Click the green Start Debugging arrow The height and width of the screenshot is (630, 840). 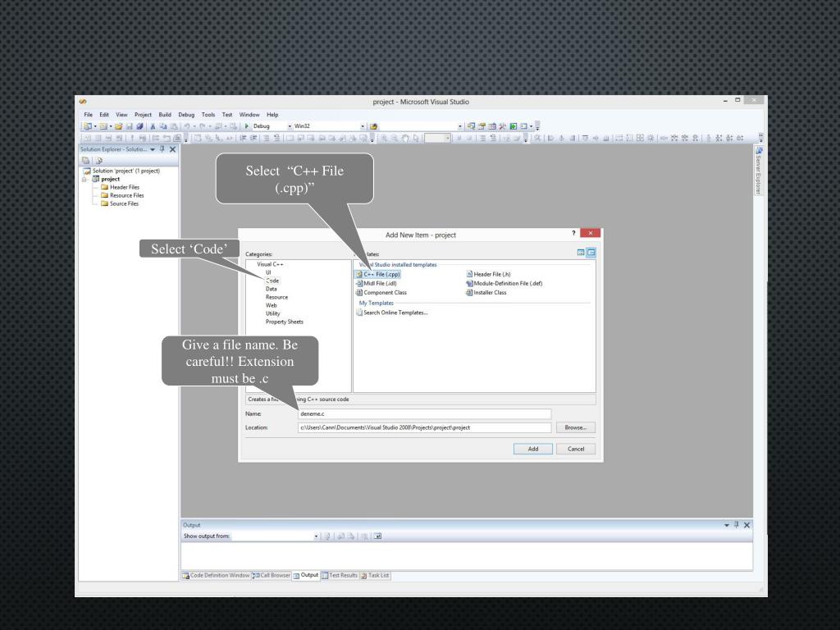(247, 126)
